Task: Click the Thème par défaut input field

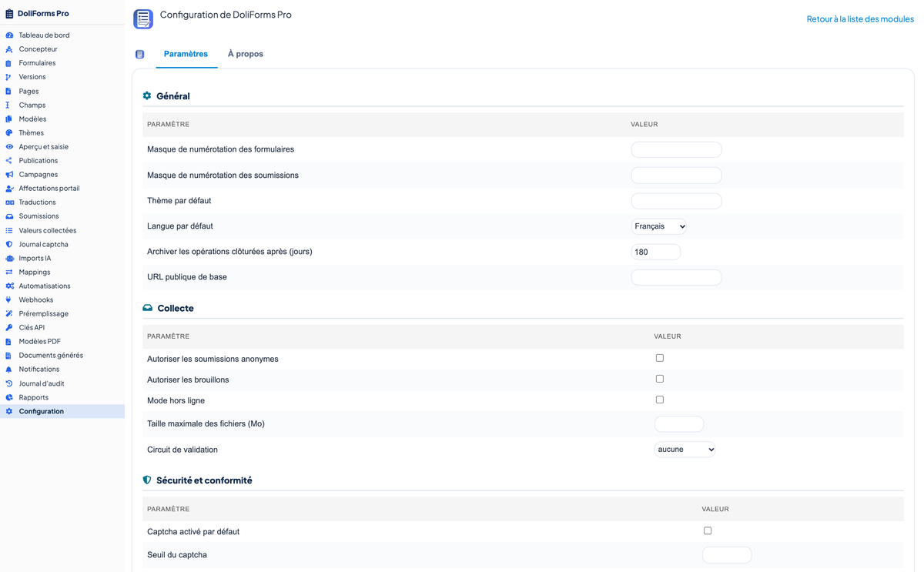Action: point(676,201)
